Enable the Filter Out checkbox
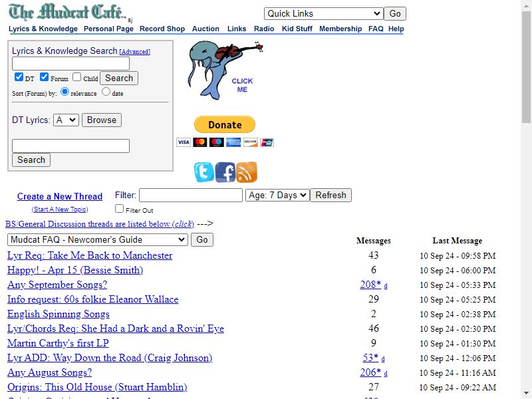Screen dimensions: 532x399 [x=119, y=208]
